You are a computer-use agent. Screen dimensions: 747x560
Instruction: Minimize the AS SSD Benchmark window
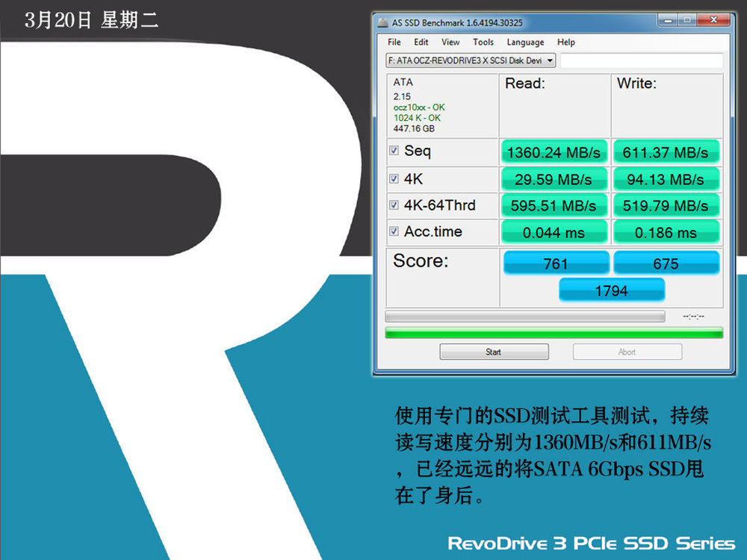tap(668, 20)
